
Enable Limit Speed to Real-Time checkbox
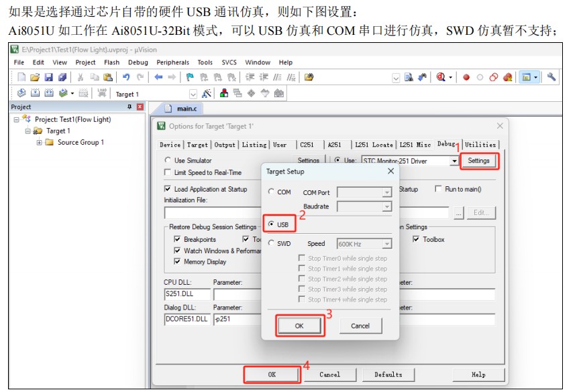[168, 172]
